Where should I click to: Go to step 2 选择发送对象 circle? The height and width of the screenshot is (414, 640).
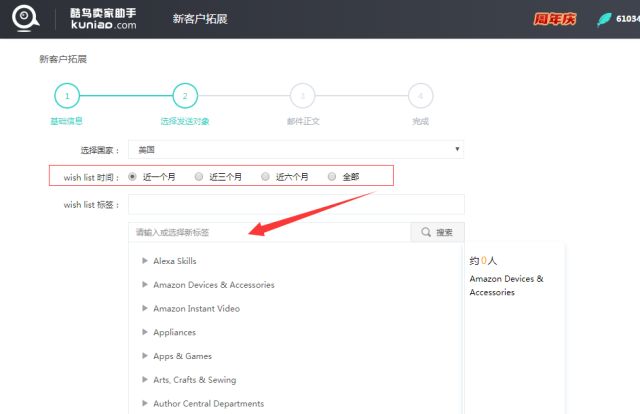(x=185, y=96)
